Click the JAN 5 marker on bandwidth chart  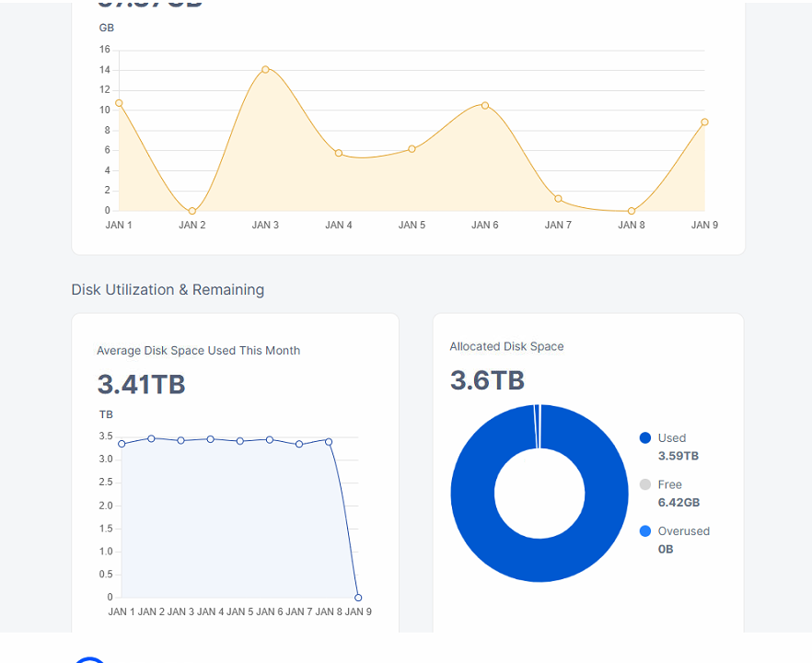tap(412, 148)
